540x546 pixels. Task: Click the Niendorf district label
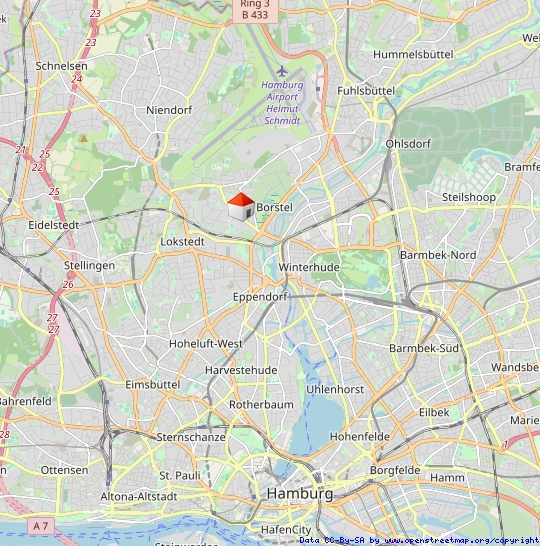click(169, 110)
